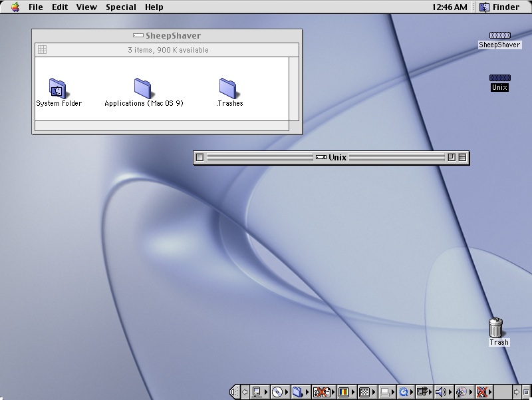Open the System Folder
Screen dimensions: 532x400
coord(58,88)
